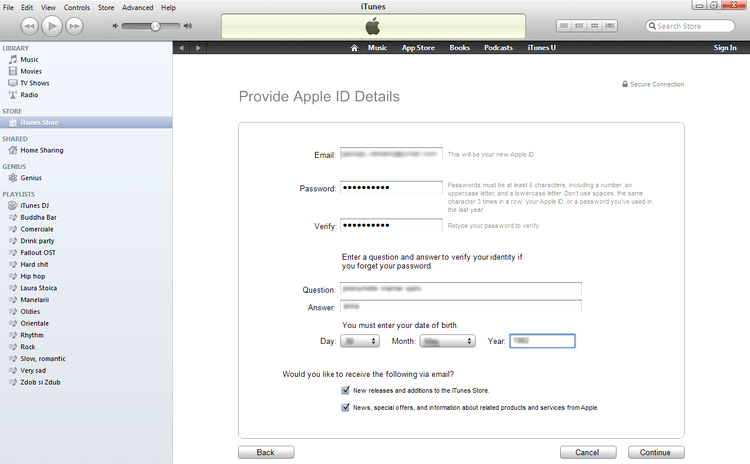Open the File menu

click(9, 7)
